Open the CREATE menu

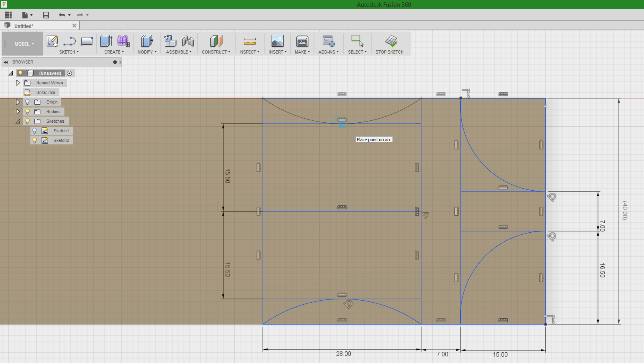click(114, 52)
